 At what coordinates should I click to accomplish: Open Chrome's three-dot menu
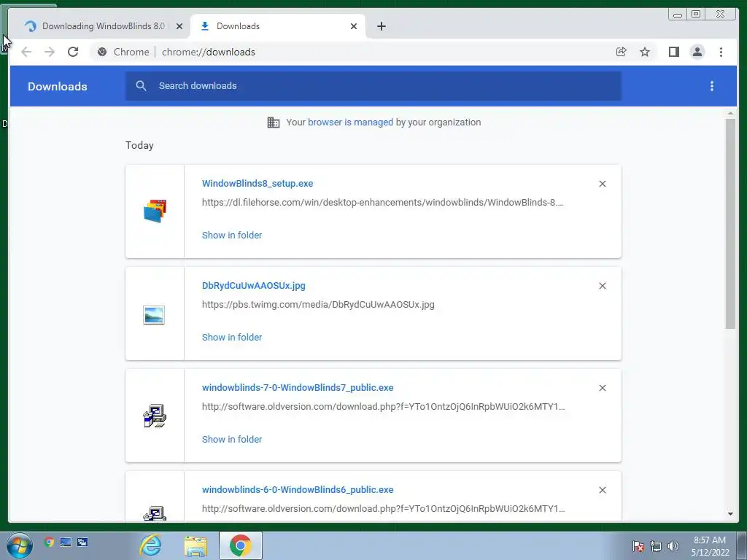pos(721,52)
